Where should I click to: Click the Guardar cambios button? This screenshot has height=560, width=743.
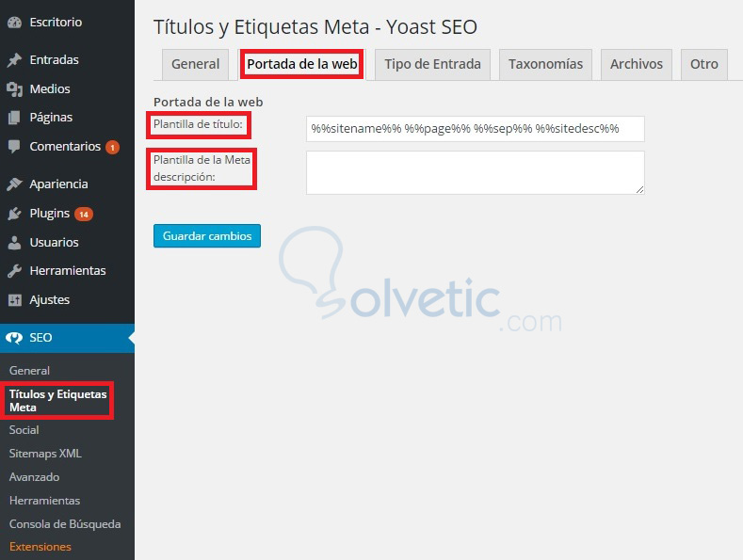click(207, 236)
